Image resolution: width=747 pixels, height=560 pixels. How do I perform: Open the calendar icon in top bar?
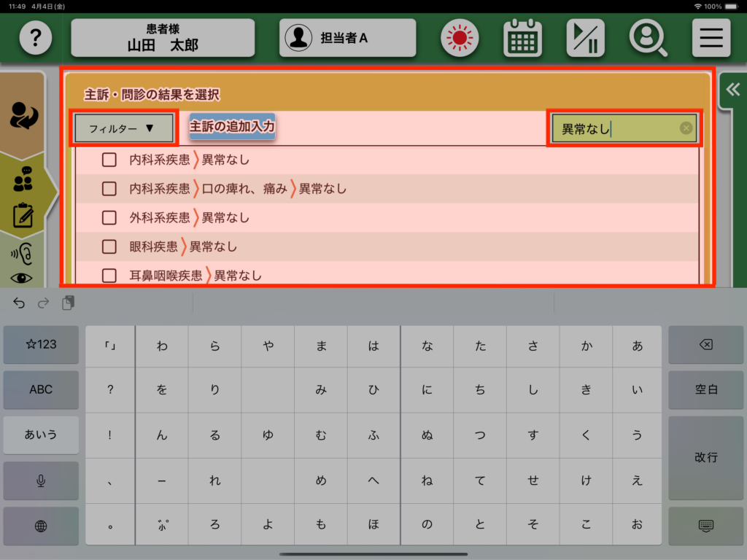(x=522, y=38)
